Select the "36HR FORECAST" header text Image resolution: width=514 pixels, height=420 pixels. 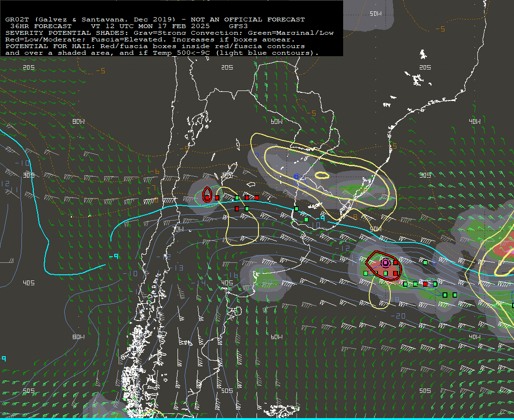click(40, 26)
